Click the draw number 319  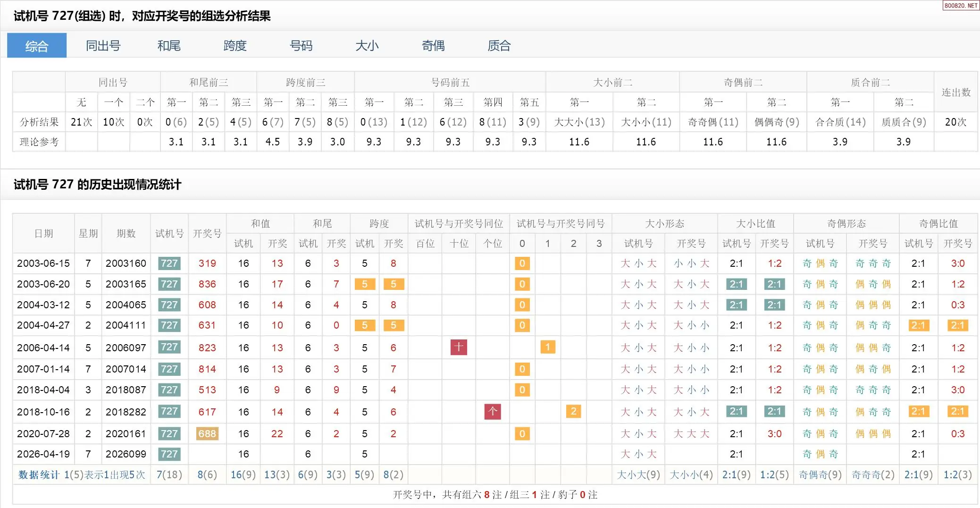[x=207, y=263]
